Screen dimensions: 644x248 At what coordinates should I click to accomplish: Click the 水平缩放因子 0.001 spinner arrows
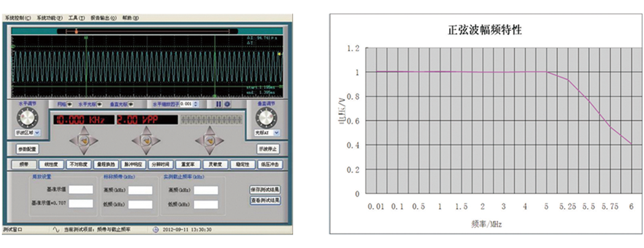[x=196, y=104]
